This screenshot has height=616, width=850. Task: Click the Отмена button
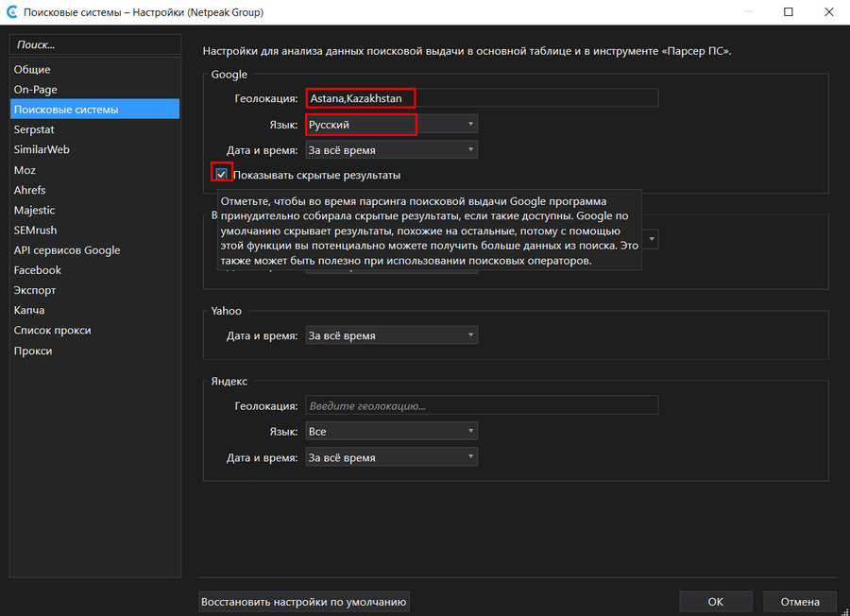tap(800, 602)
